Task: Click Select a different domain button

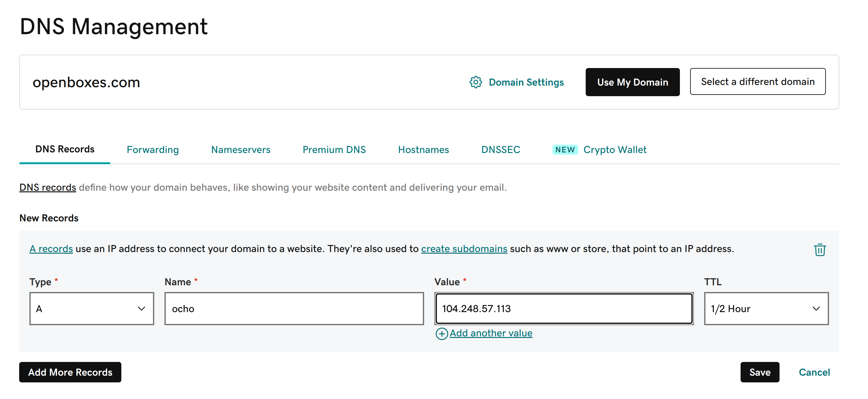Action: point(758,81)
